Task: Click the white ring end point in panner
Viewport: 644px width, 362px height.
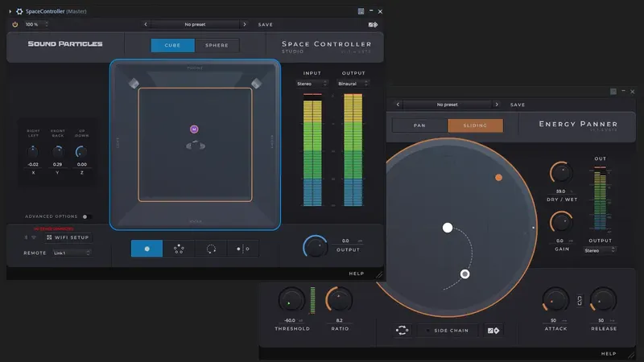Action: [465, 274]
